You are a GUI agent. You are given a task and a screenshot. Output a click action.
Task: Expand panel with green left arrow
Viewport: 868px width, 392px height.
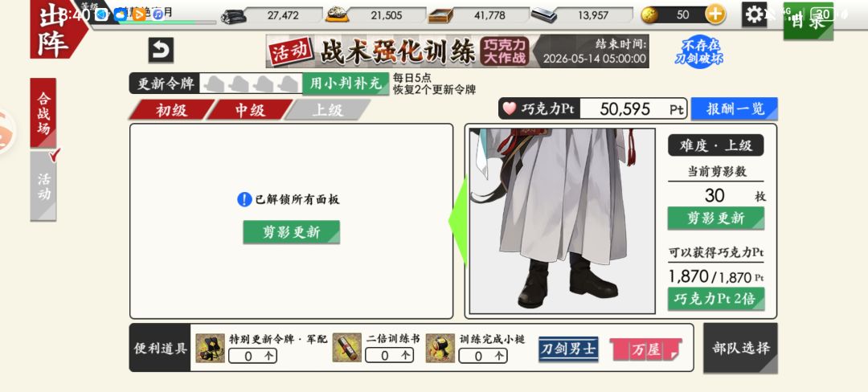tap(458, 220)
